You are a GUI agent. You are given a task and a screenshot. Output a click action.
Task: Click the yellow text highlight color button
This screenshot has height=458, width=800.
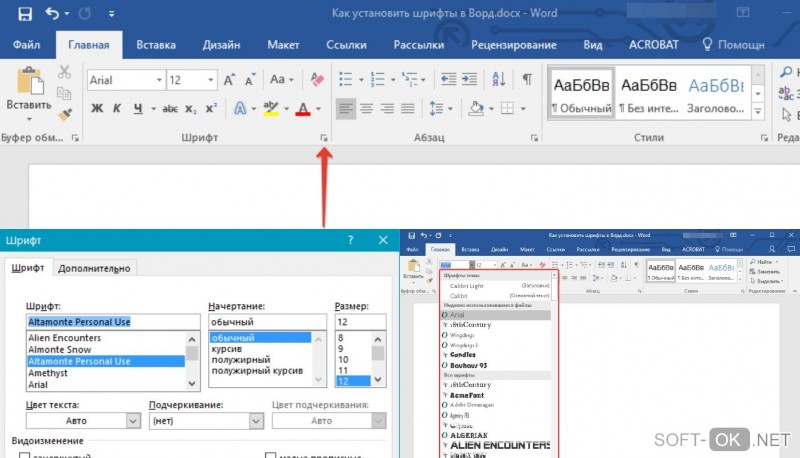pyautogui.click(x=271, y=108)
